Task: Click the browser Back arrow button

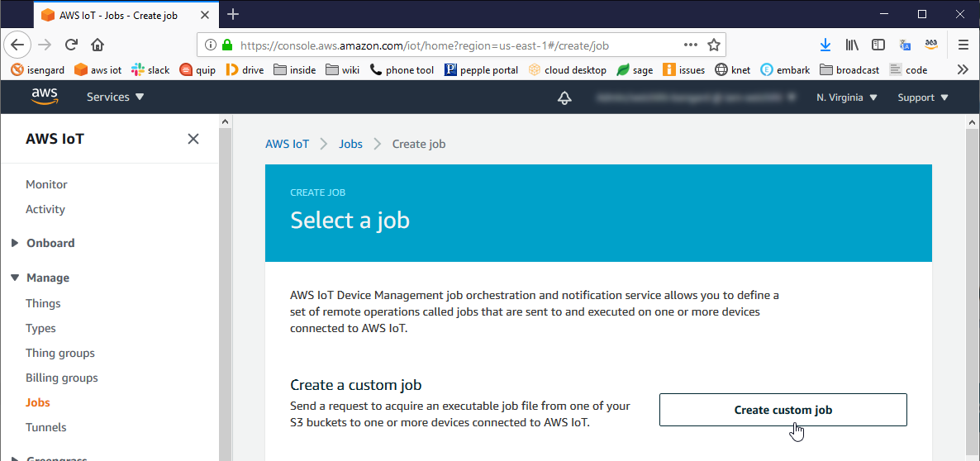Action: click(17, 45)
